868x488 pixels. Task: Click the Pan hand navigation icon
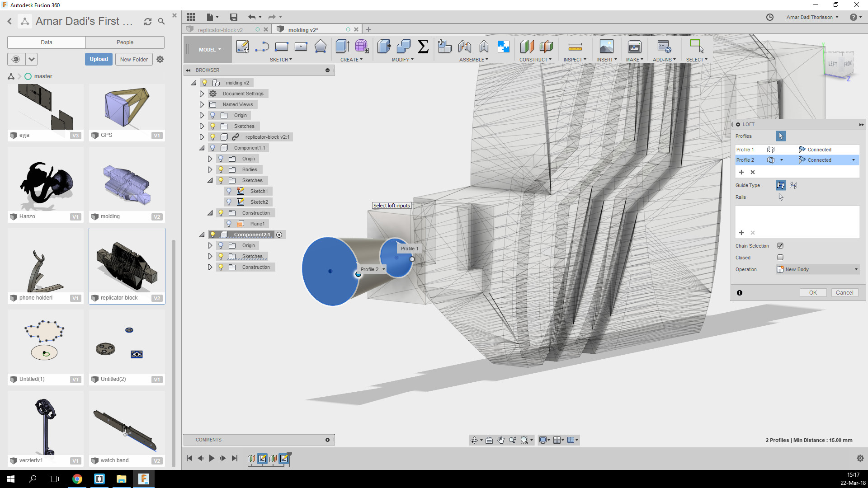501,440
